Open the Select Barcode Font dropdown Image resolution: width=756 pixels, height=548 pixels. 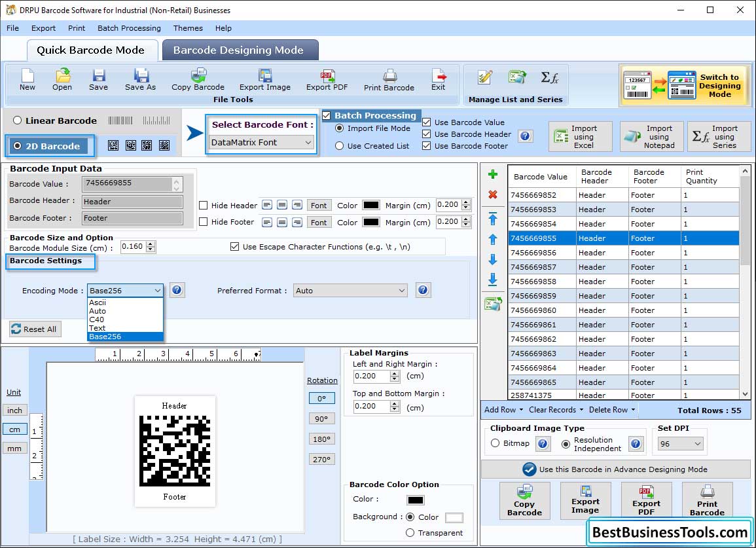(x=262, y=142)
